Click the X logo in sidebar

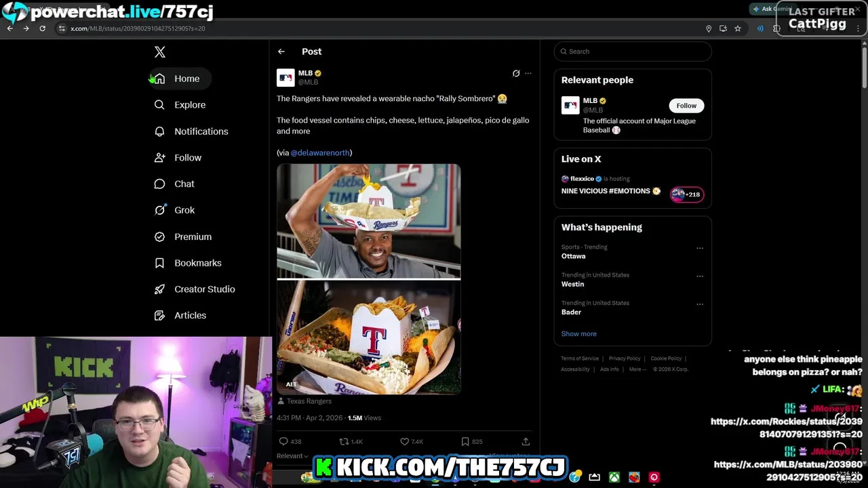point(160,52)
